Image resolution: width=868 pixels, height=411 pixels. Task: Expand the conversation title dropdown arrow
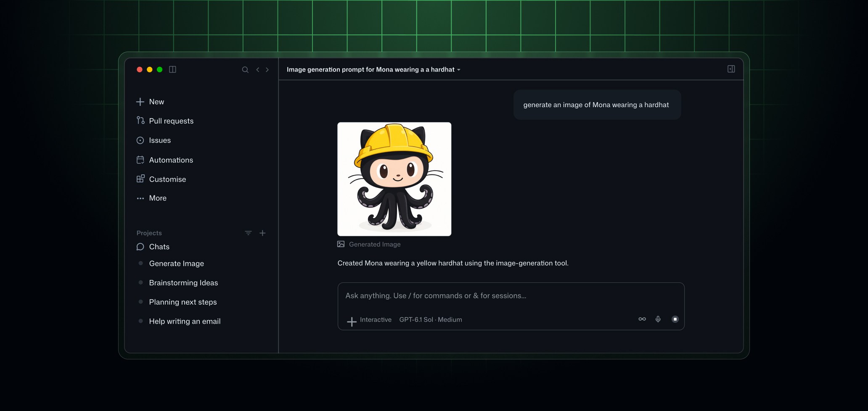(x=459, y=70)
